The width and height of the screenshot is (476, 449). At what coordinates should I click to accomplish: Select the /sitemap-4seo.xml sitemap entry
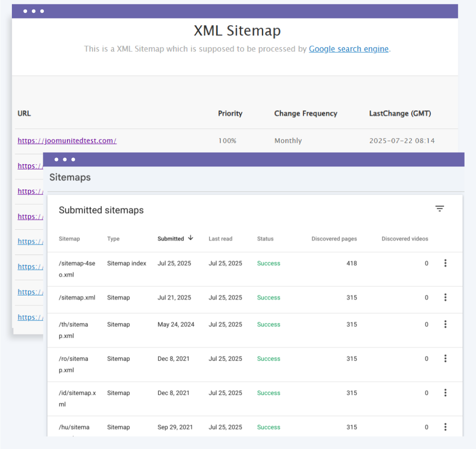[73, 269]
